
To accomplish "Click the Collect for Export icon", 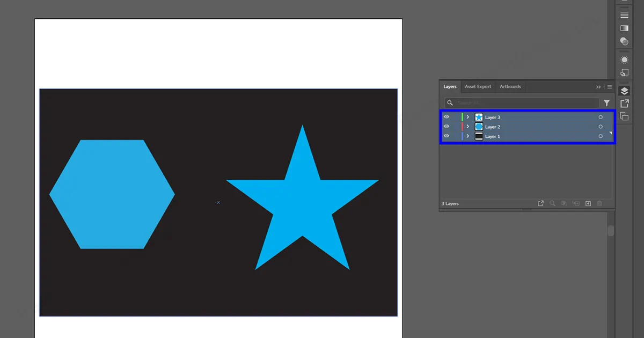I will [540, 203].
